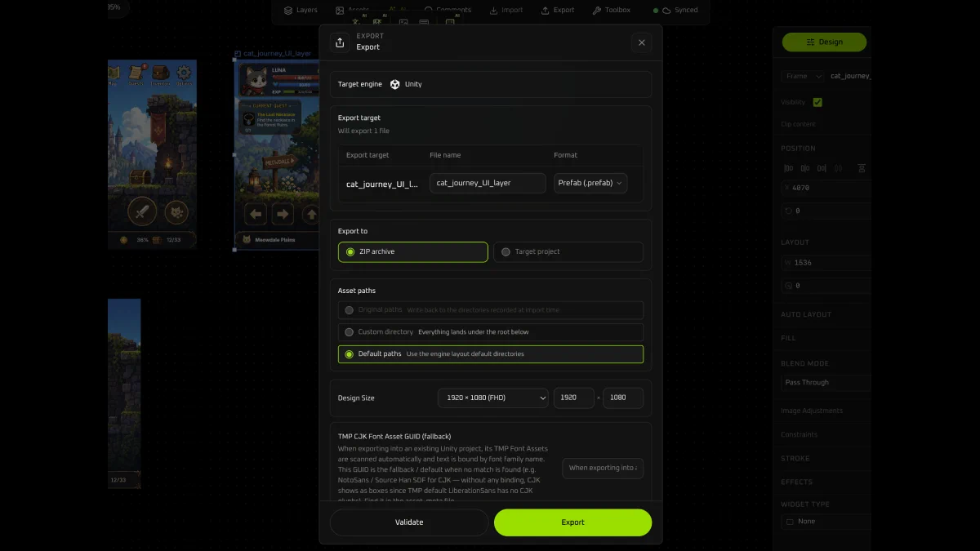This screenshot has width=980, height=551.
Task: Expand the Effects section
Action: 797,482
